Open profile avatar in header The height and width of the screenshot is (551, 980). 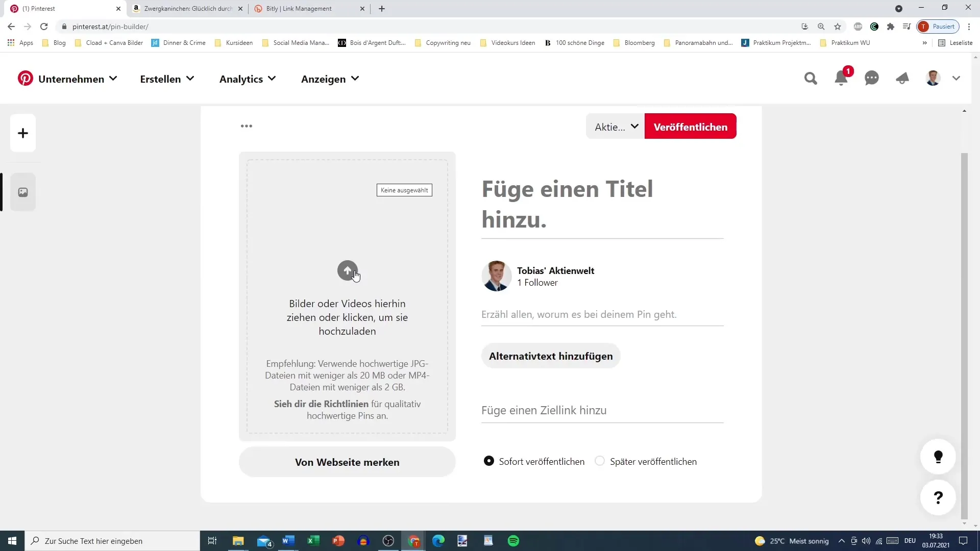coord(933,79)
